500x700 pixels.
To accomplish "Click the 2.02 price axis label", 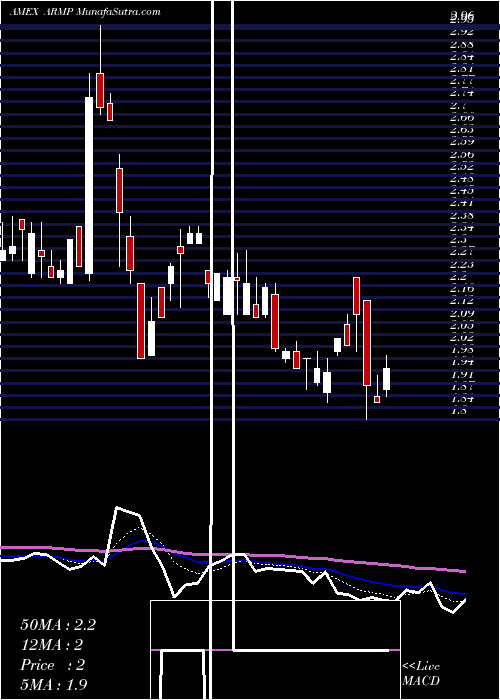I will [462, 337].
